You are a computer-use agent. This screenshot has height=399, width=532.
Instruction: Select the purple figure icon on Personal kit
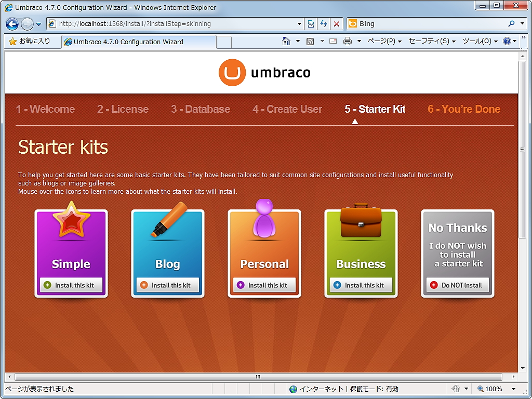(x=264, y=218)
